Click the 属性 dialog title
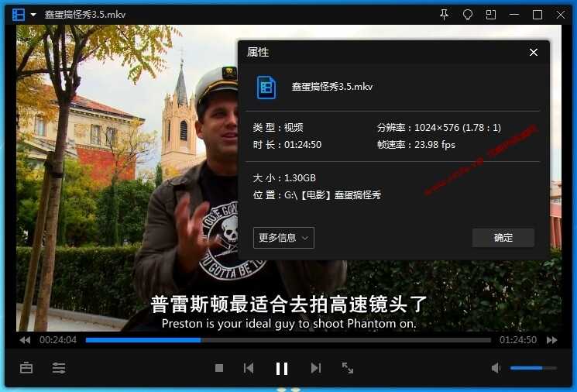Image resolution: width=577 pixels, height=392 pixels. pos(258,52)
